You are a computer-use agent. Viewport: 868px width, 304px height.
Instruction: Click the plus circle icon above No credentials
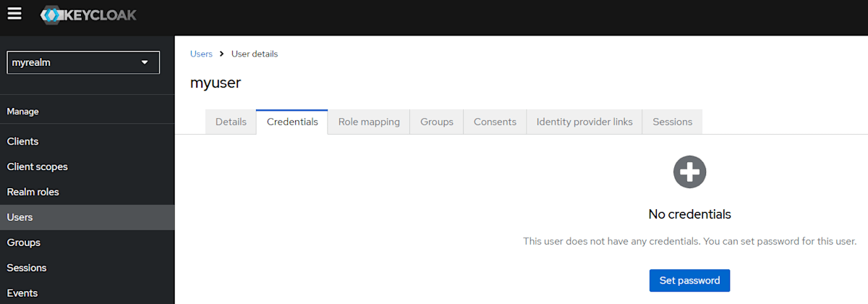(x=689, y=172)
